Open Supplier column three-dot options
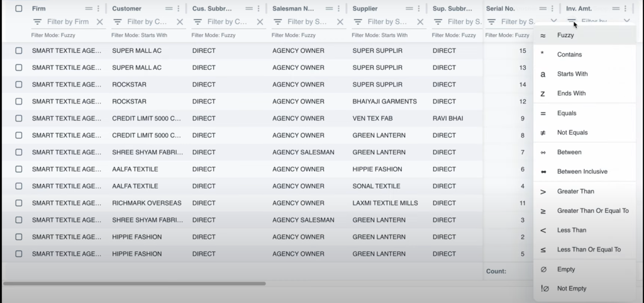The image size is (644, 303). point(418,9)
